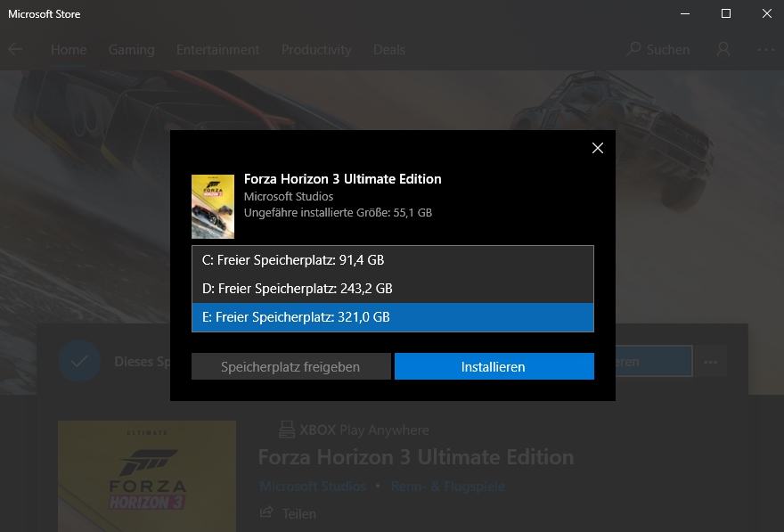Click the Suchen search button
784x532 pixels.
pos(658,50)
